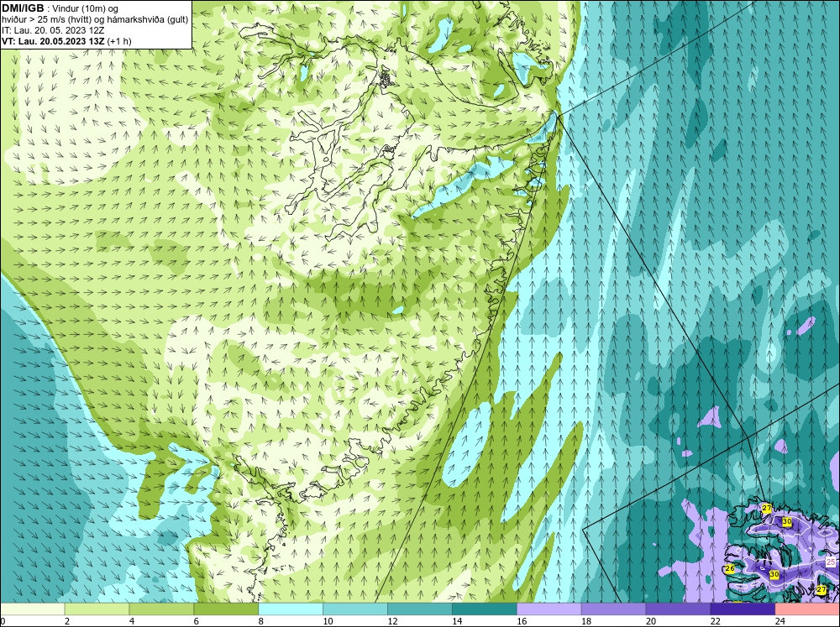
Task: Click the legend scale value 20
Action: (x=651, y=621)
